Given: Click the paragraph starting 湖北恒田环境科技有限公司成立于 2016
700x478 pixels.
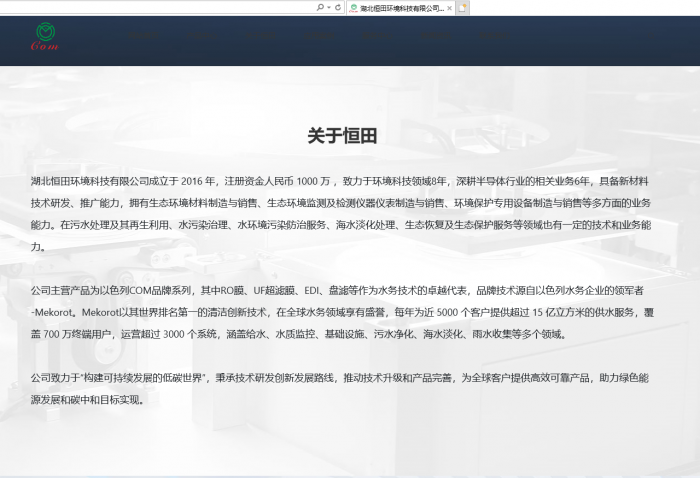Looking at the screenshot, I should [341, 214].
